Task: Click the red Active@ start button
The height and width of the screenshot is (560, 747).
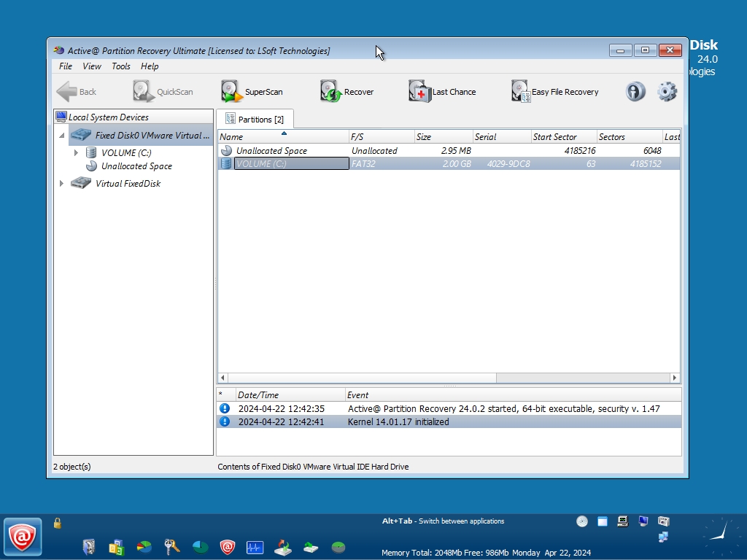Action: pos(23,537)
